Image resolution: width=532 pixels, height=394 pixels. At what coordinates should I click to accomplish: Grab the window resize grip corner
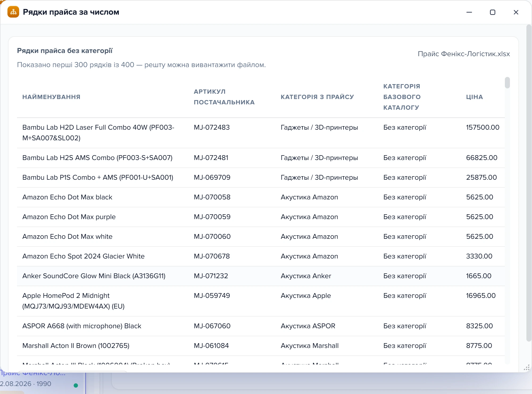click(x=527, y=368)
